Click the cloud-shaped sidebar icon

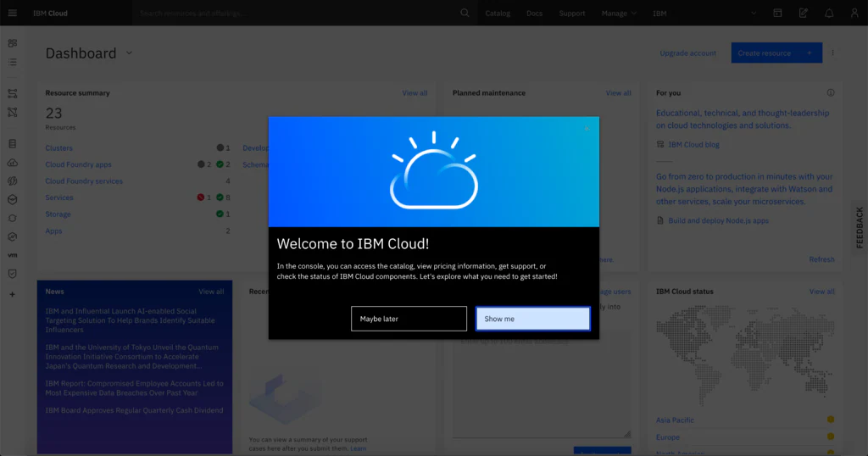click(x=12, y=163)
